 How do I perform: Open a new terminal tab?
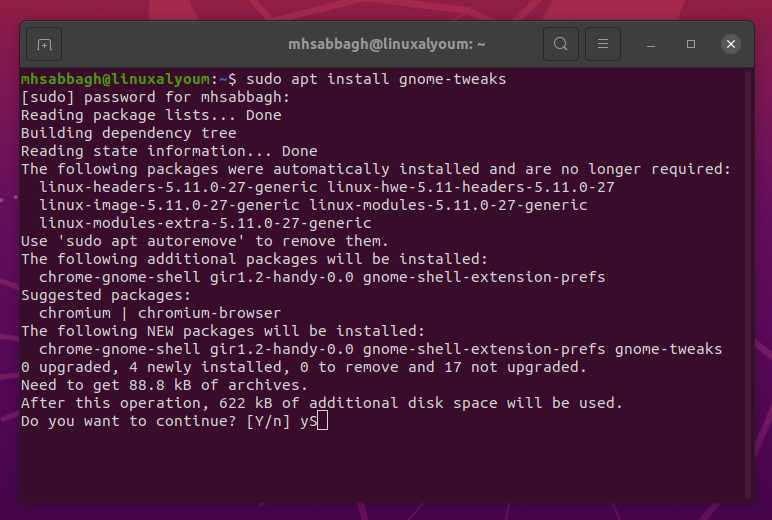click(x=44, y=44)
